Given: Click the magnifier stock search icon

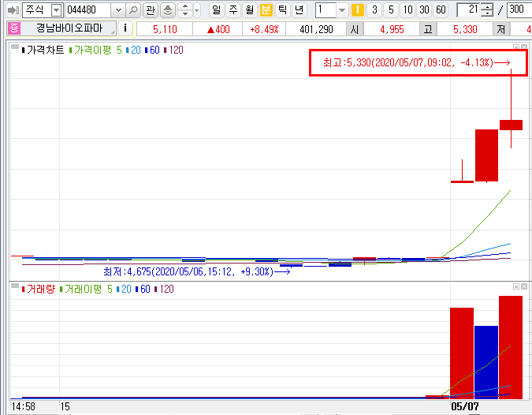Looking at the screenshot, I should coord(133,10).
